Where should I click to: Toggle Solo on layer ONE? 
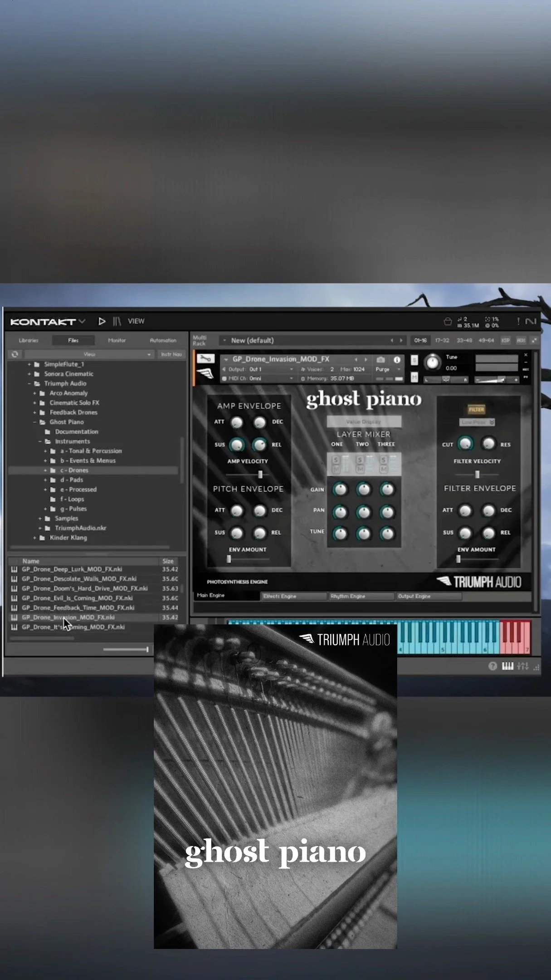(x=336, y=460)
